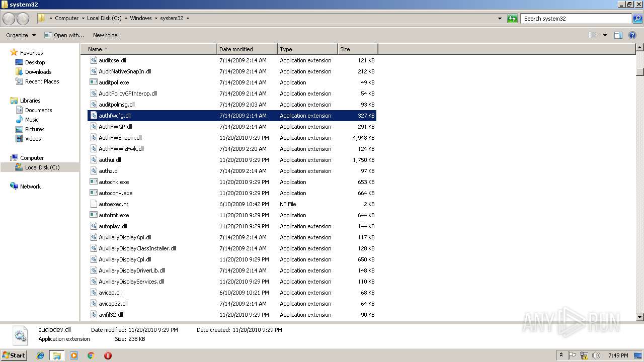Screen dimensions: 644x362
Task: Select the file avifil32.dll
Action: coord(232,315)
